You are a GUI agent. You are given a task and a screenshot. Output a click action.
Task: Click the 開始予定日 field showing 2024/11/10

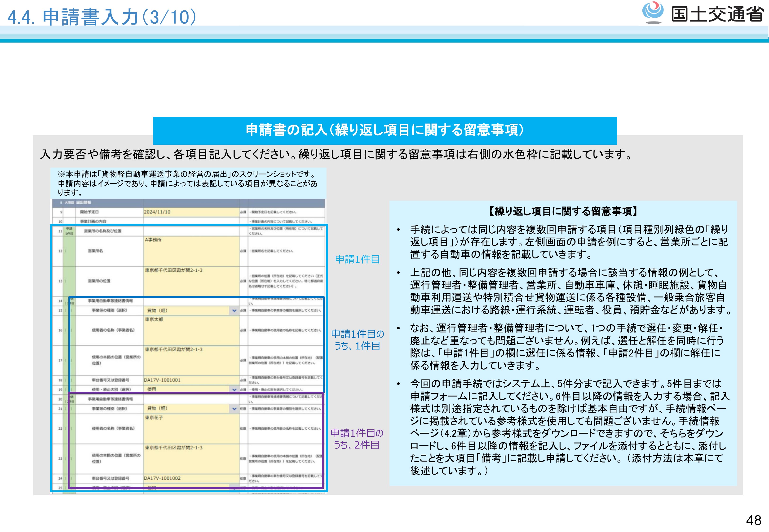click(x=191, y=212)
